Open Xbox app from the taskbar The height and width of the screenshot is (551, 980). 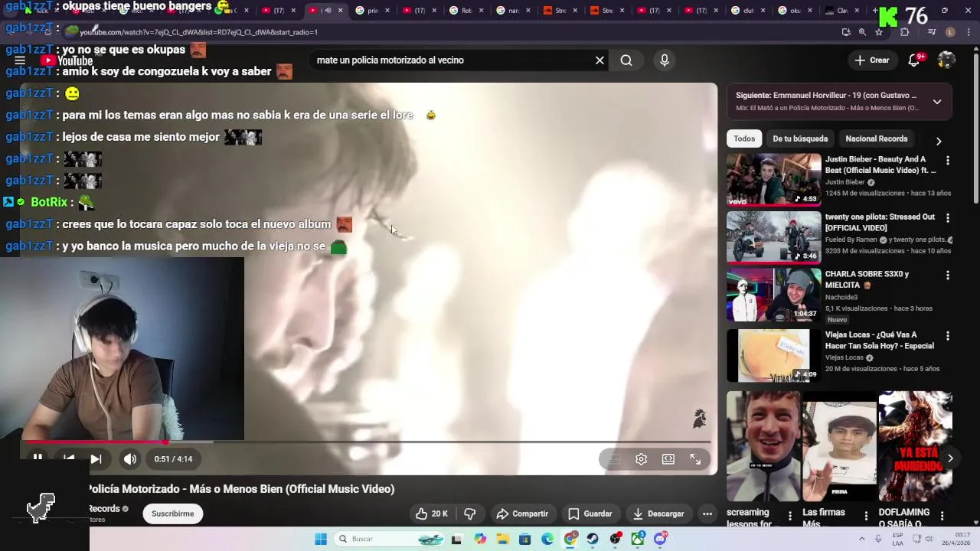coord(637,539)
